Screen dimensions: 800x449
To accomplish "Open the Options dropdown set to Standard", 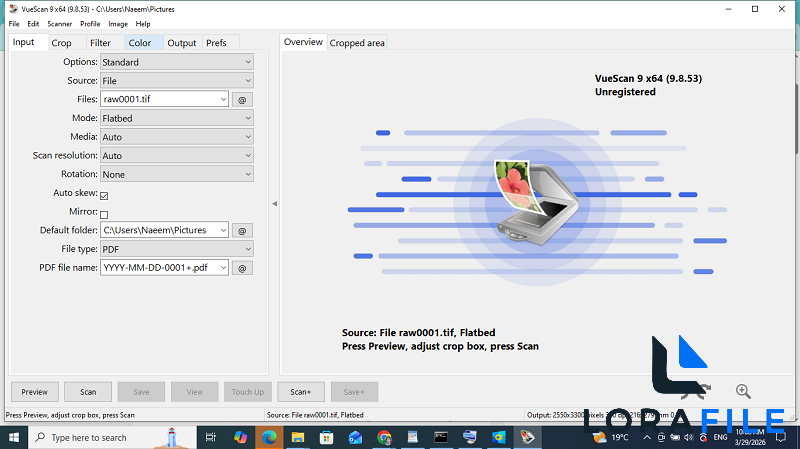I will [x=177, y=62].
